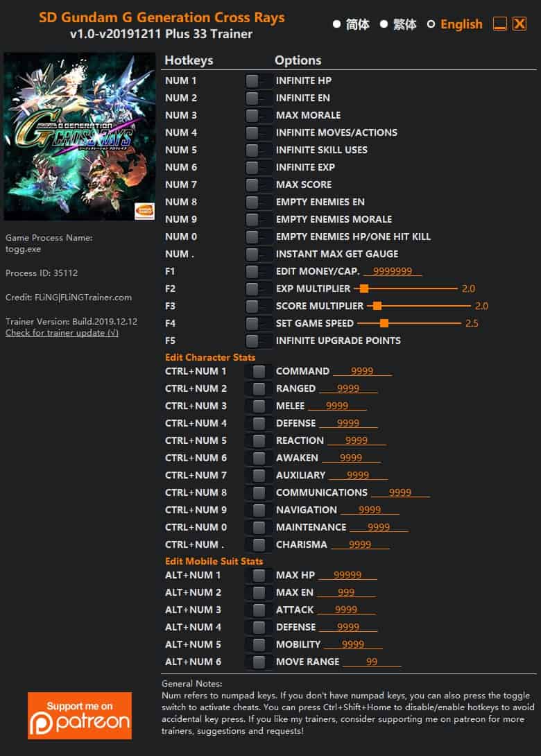The image size is (541, 756).
Task: Click the Move Range value input field
Action: point(372,662)
